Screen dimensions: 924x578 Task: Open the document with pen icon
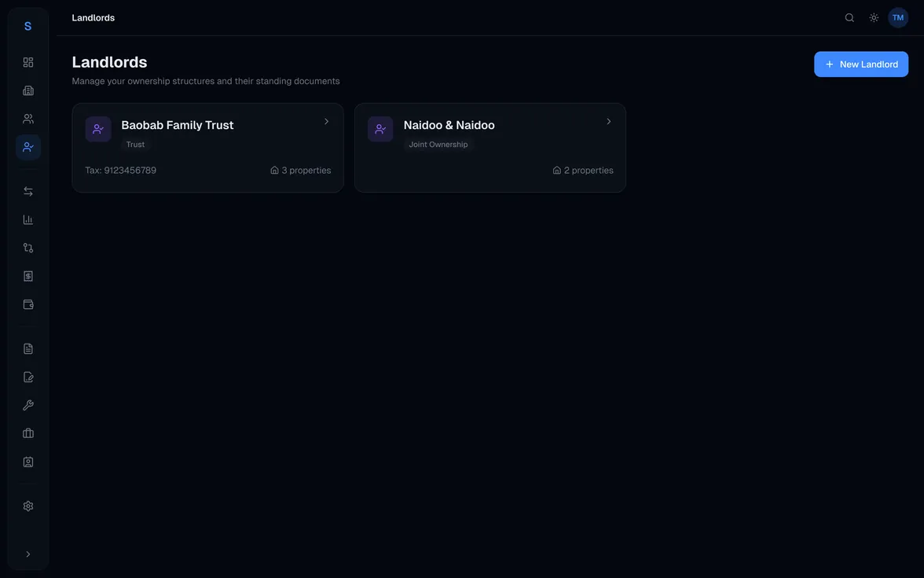tap(27, 377)
